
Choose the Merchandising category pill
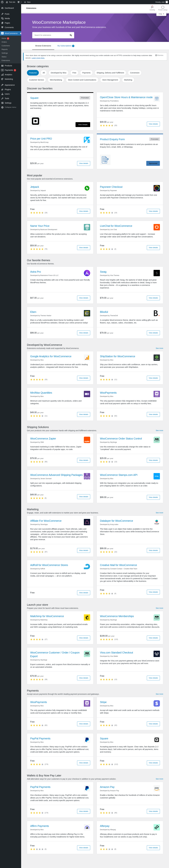[56, 80]
